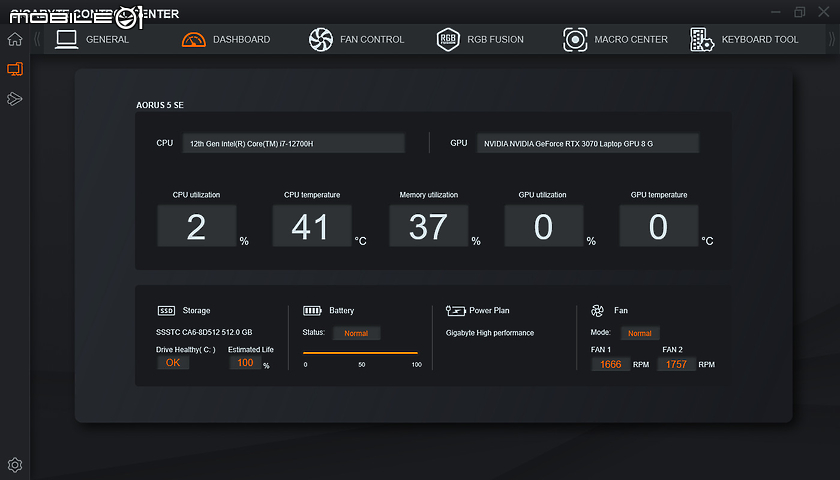Click the RGB Fusion hexagon icon
This screenshot has width=840, height=480.
[448, 40]
